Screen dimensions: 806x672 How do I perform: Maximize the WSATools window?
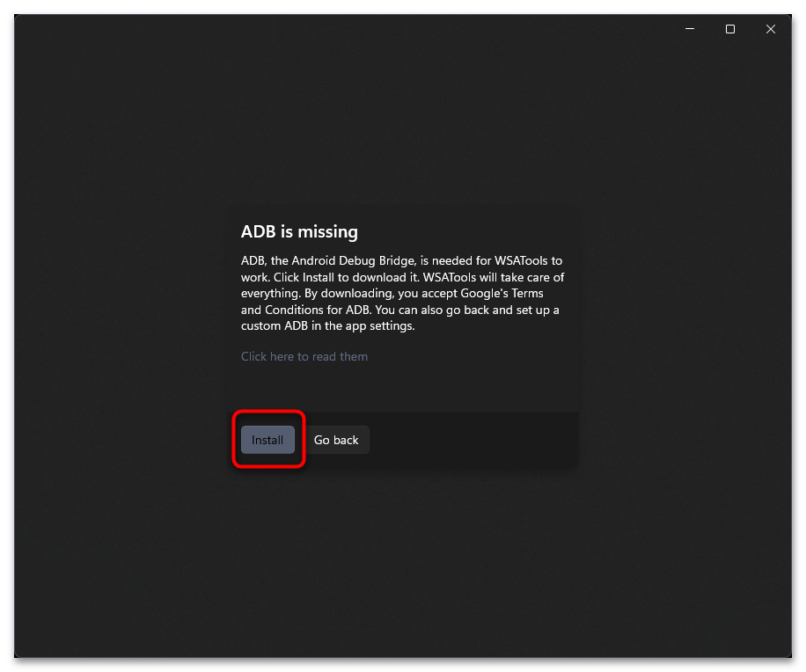click(730, 29)
